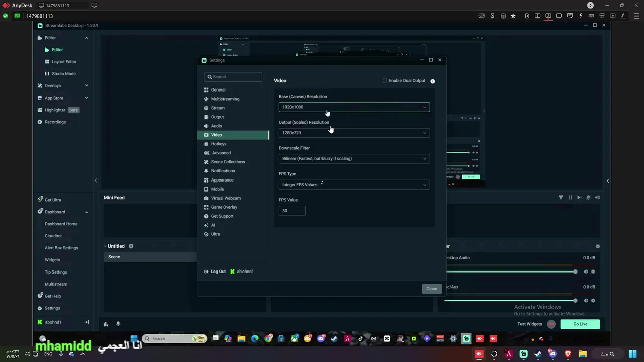
Task: Click the AnyDesk lightning actions icon
Action: click(580, 16)
